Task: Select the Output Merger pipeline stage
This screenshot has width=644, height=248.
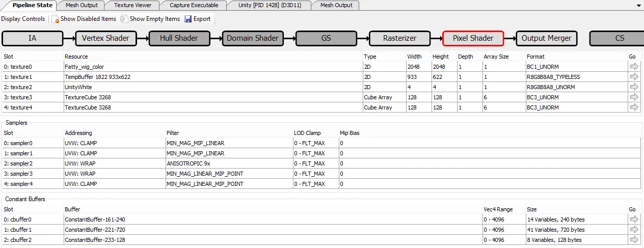Action: (546, 38)
